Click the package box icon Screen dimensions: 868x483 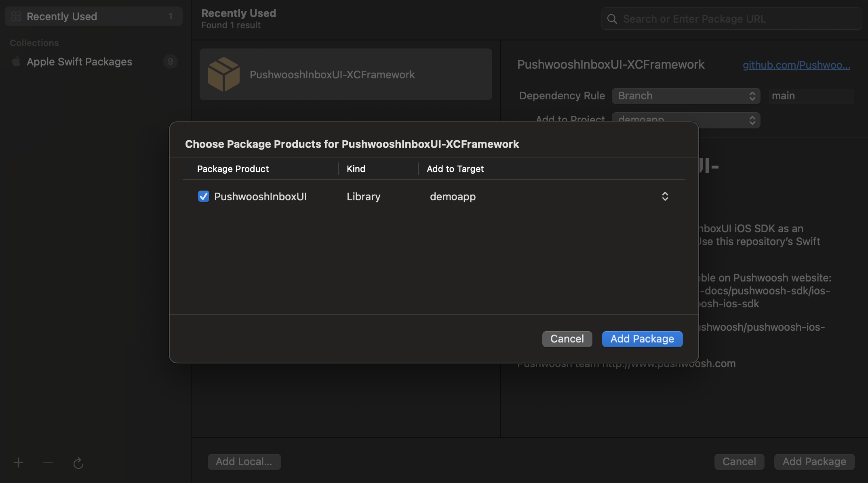tap(223, 74)
